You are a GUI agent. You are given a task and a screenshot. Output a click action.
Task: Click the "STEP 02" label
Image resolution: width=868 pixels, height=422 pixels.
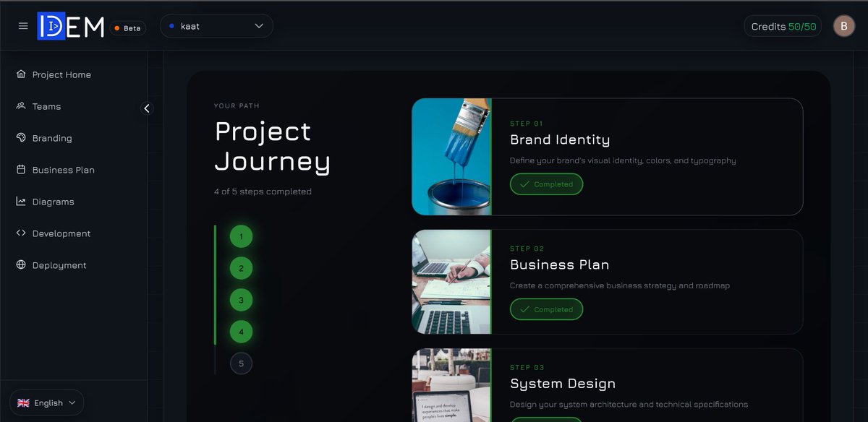(x=527, y=249)
